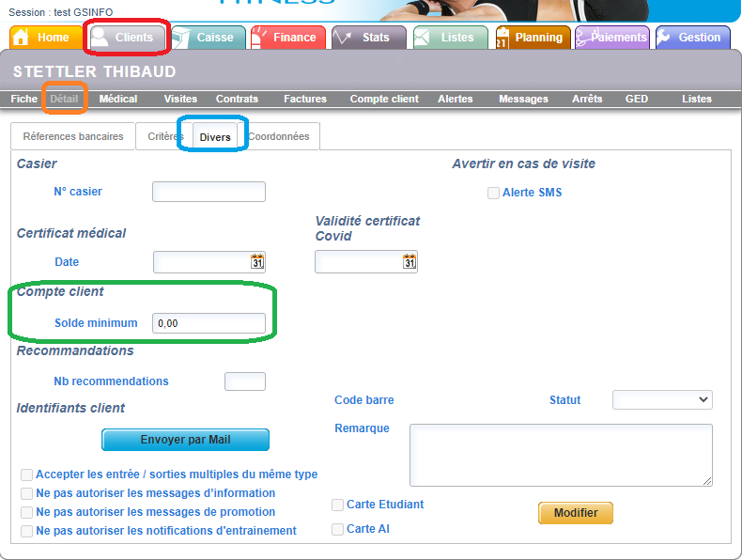Tick the Carte AI checkbox

(x=337, y=530)
